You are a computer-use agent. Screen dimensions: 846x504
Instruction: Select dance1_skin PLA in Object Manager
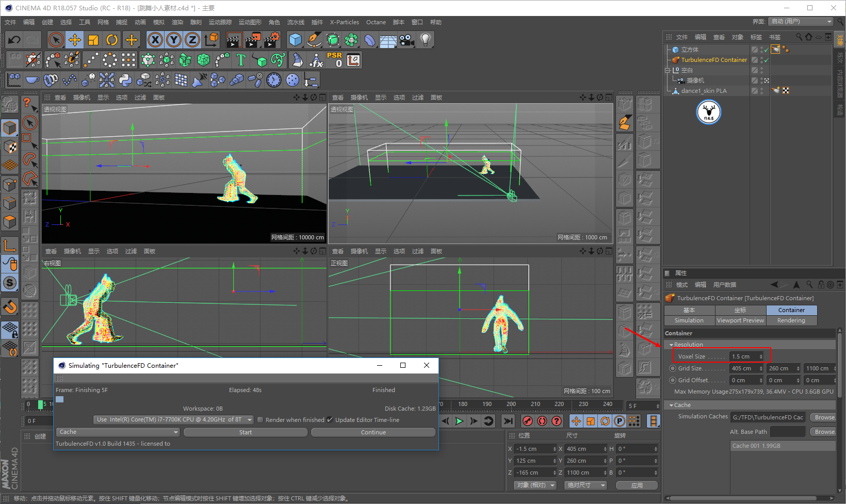pos(704,91)
